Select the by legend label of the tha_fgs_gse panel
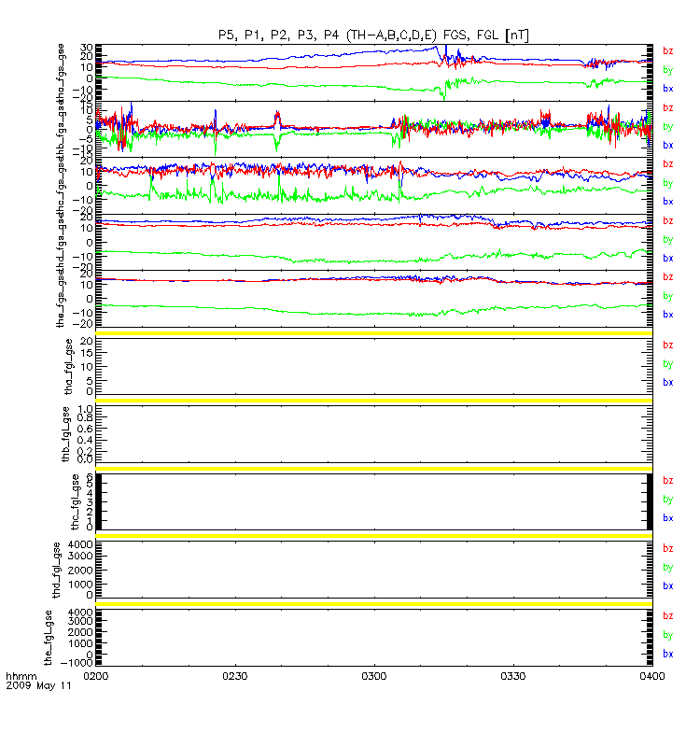The image size is (700, 747). (x=668, y=70)
